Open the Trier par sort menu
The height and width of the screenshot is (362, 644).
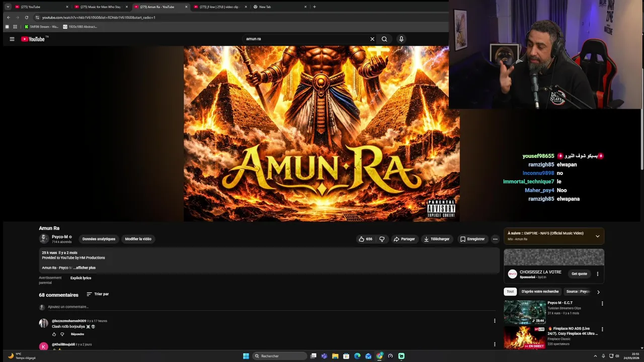click(x=98, y=294)
